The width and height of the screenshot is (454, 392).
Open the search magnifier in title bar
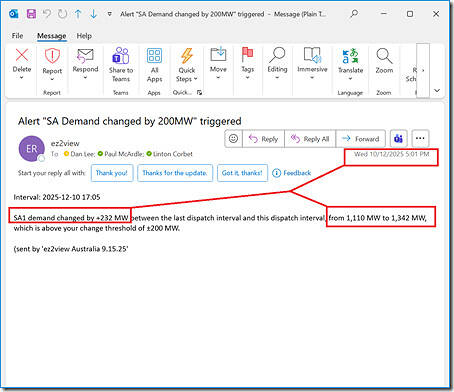tap(354, 14)
